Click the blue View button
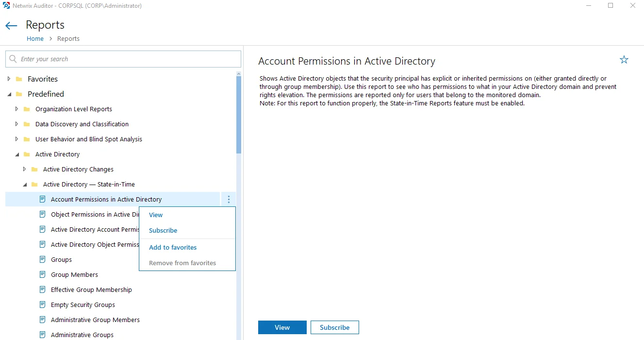This screenshot has width=644, height=340. coord(282,327)
